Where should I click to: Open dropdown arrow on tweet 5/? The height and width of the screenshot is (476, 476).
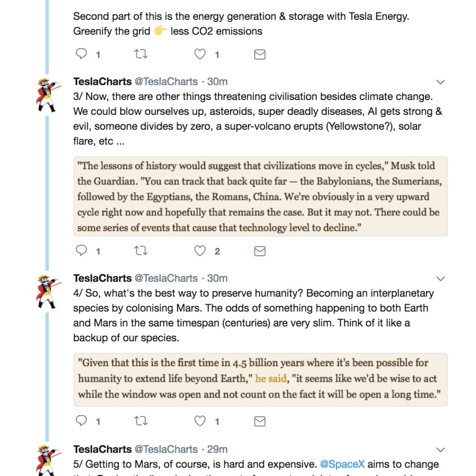[x=440, y=450]
